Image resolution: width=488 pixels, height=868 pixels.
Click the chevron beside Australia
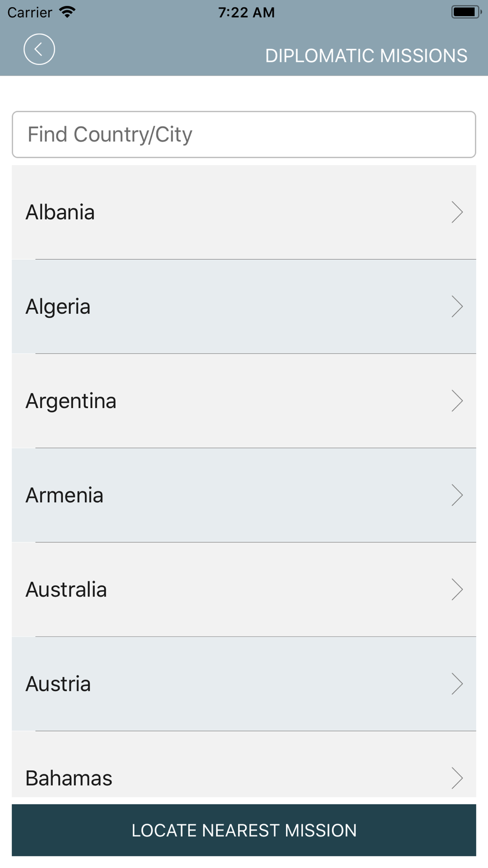tap(457, 589)
